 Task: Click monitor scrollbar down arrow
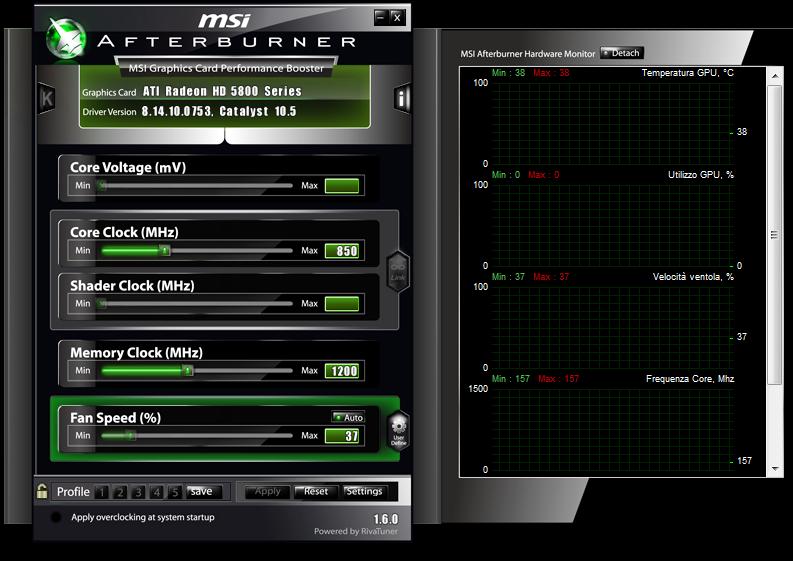[775, 469]
